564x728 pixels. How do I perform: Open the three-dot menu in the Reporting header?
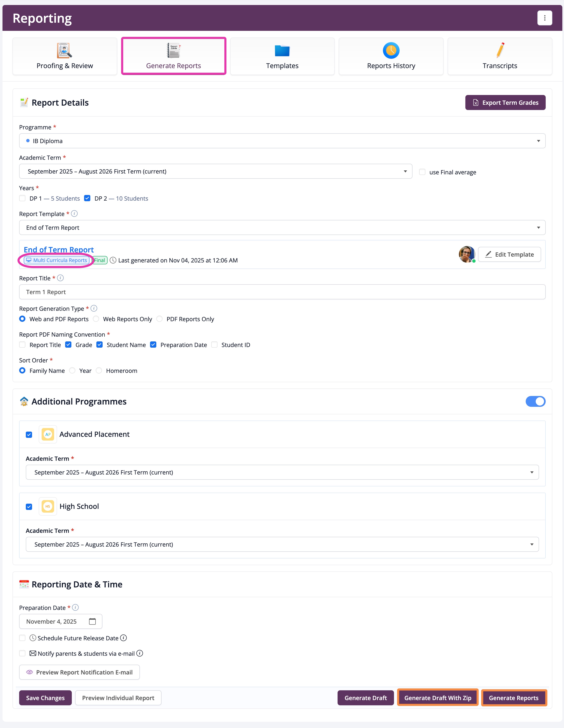pos(545,18)
